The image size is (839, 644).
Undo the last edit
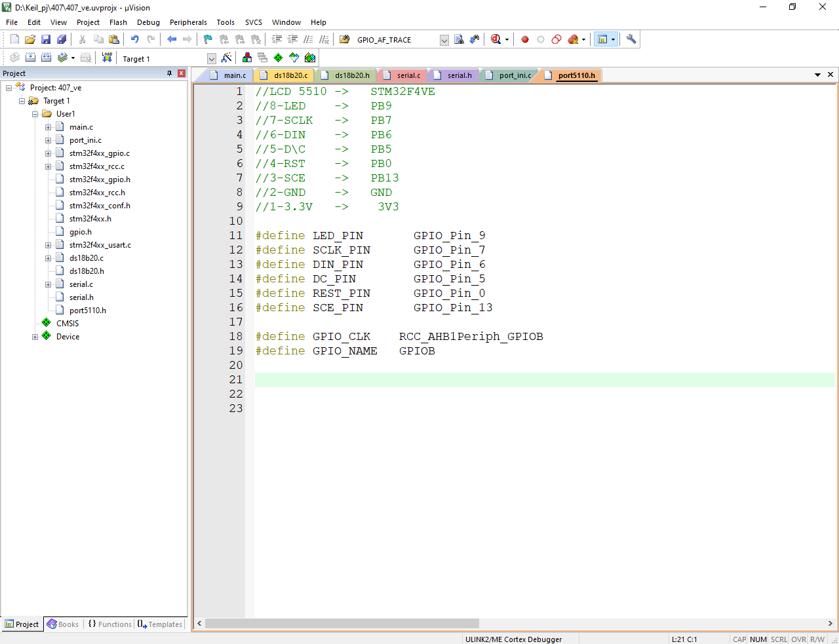[135, 39]
